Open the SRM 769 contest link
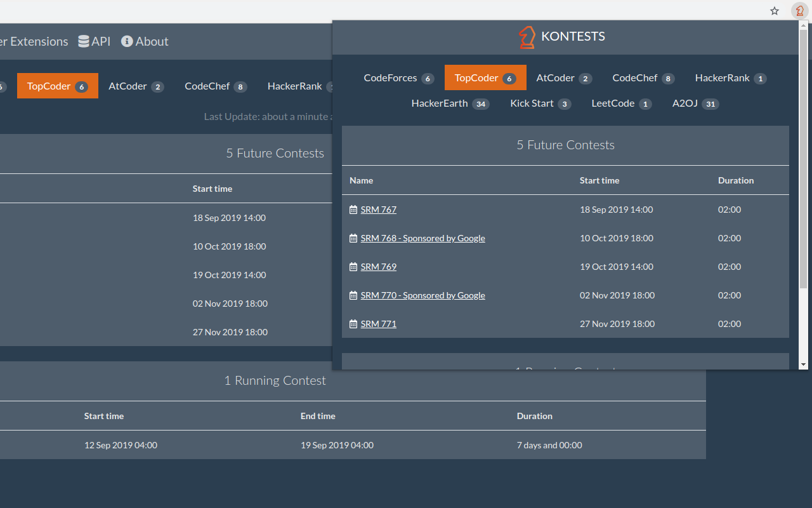The height and width of the screenshot is (508, 812). (x=379, y=267)
